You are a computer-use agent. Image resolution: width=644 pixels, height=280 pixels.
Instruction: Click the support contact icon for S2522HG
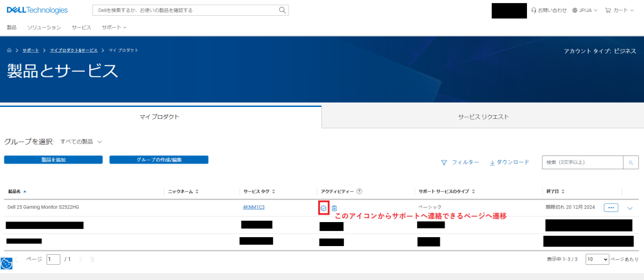point(324,208)
